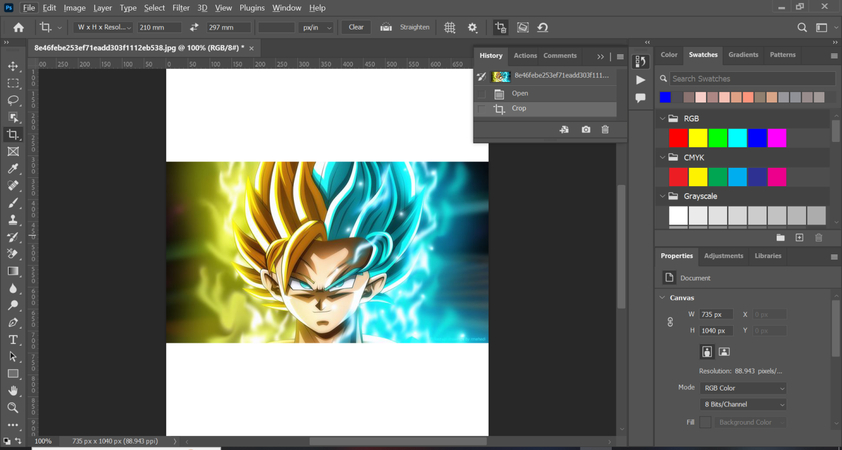Pick the blue recent swatch at top
Screen dimensions: 842x450
665,97
